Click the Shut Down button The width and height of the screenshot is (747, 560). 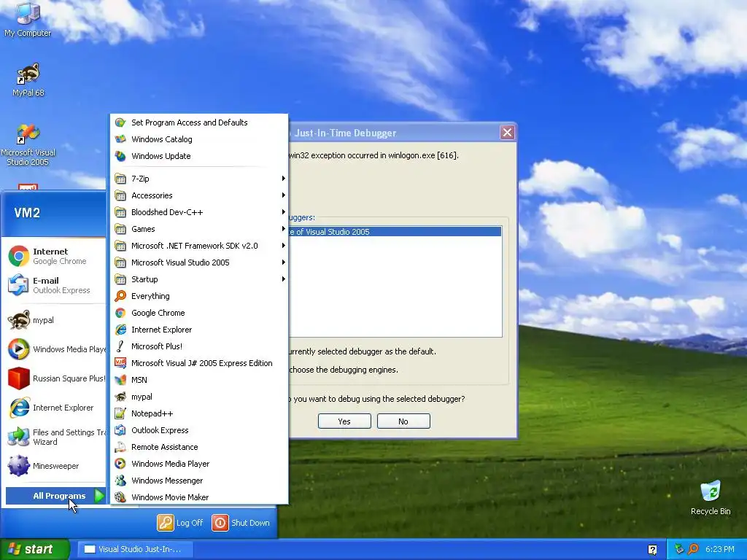[241, 522]
